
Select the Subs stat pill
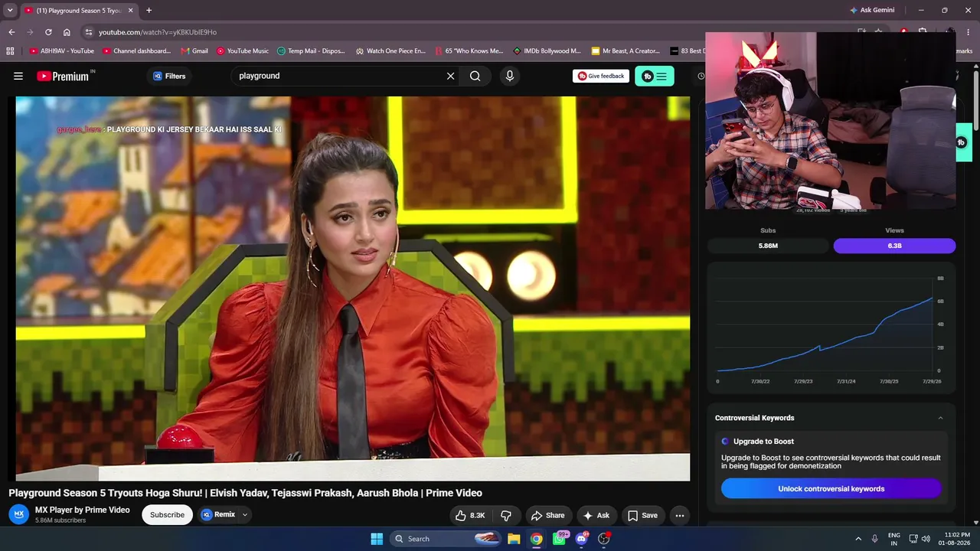click(768, 246)
